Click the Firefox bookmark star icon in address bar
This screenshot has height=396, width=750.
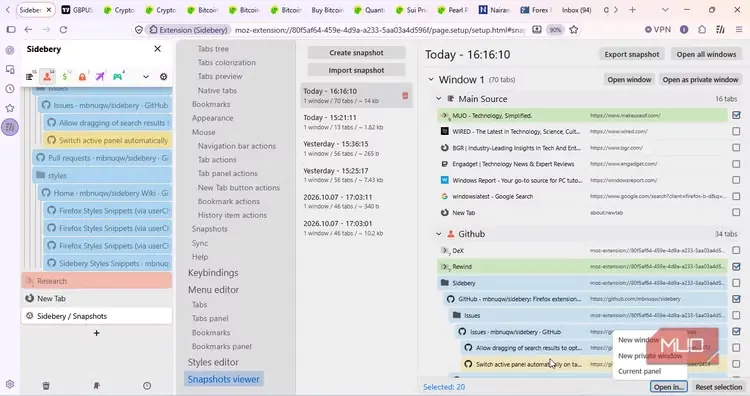(574, 30)
